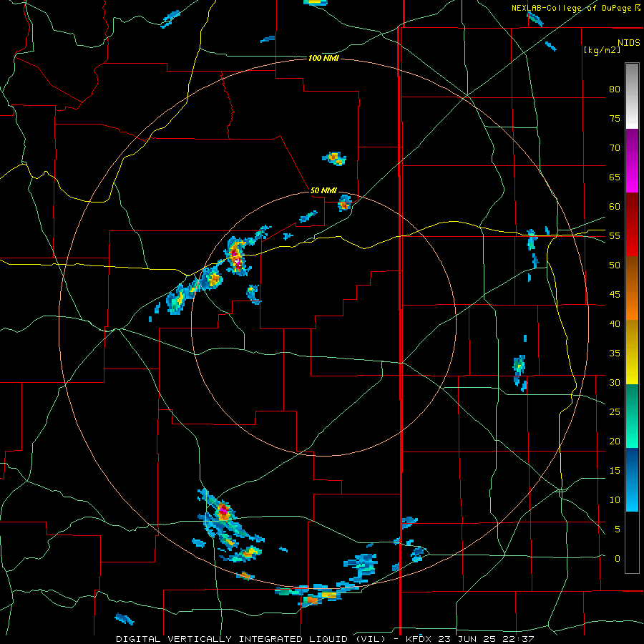Click the 60 value on color scale
This screenshot has height=644, width=644.
pos(615,207)
